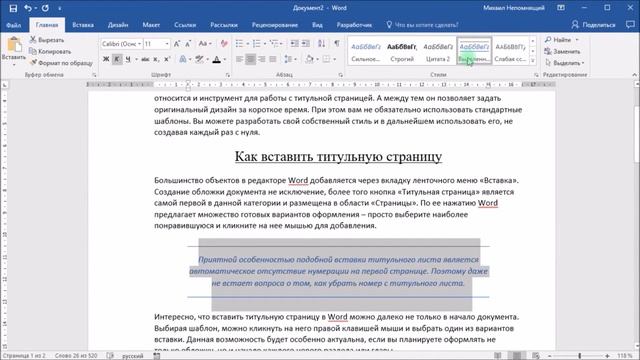Select Цитата 2 style
640x360 pixels.
pyautogui.click(x=438, y=52)
